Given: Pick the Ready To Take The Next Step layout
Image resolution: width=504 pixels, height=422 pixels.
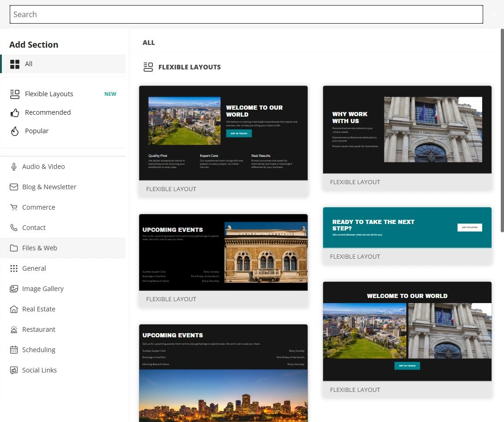Looking at the screenshot, I should tap(407, 236).
